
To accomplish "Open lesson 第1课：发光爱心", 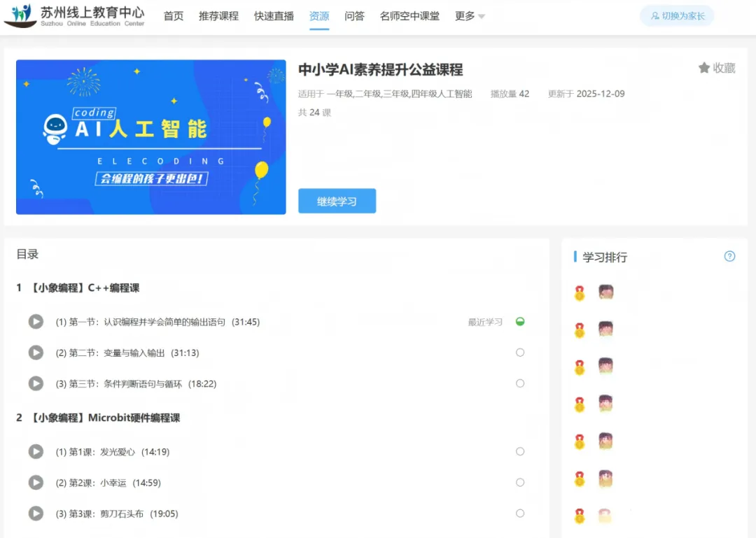I will tap(112, 452).
